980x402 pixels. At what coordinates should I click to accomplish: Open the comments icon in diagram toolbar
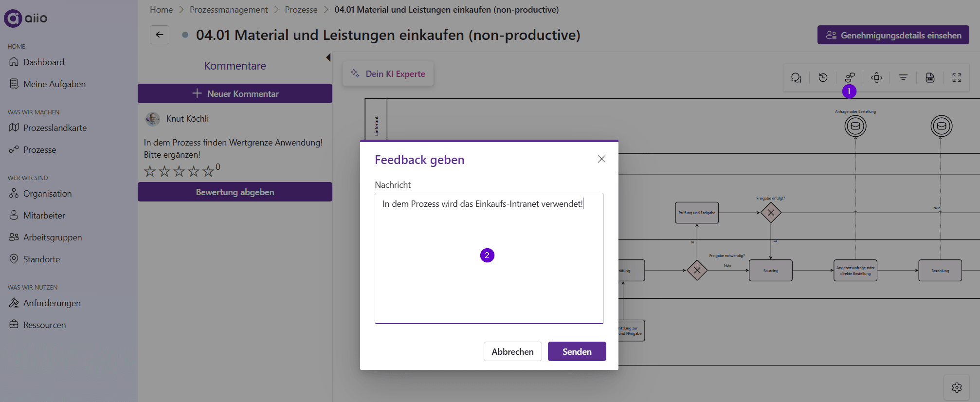click(796, 77)
